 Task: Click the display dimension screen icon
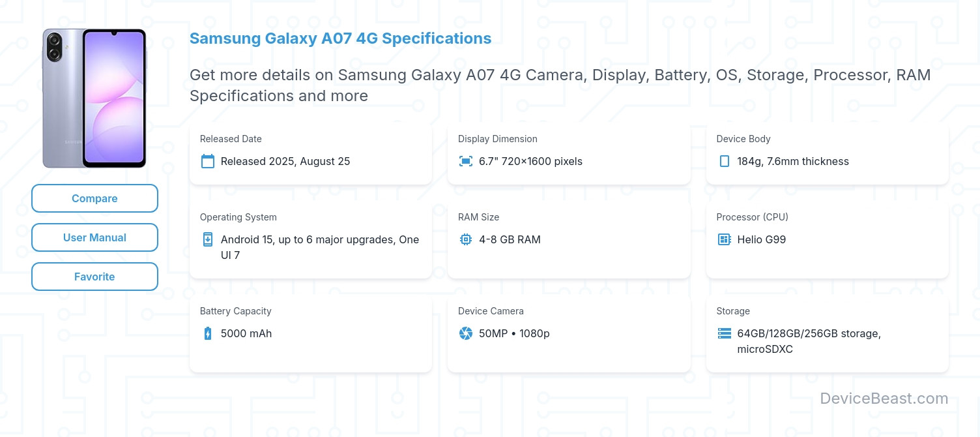coord(466,161)
